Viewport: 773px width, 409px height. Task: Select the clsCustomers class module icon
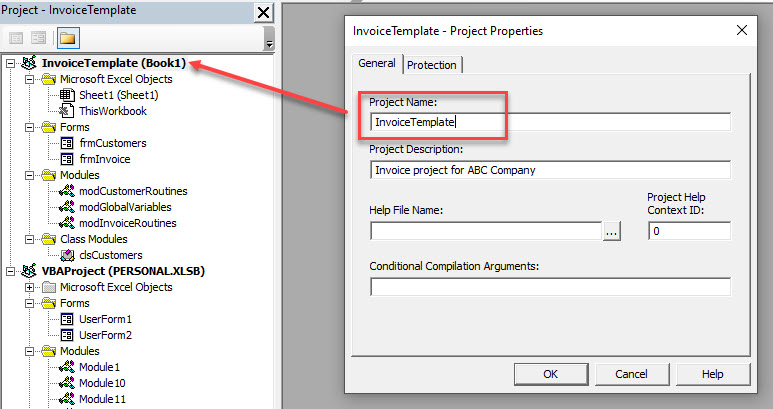click(x=67, y=255)
